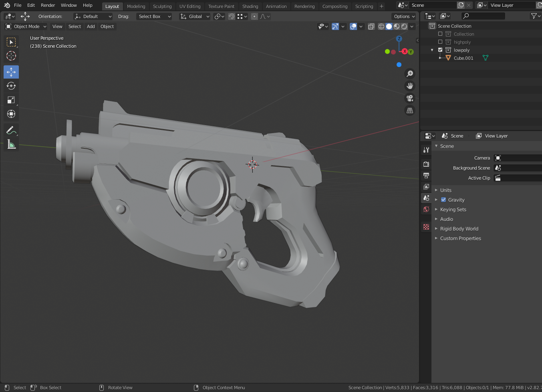The width and height of the screenshot is (542, 392).
Task: Switch viewport to wireframe shading
Action: (x=382, y=26)
